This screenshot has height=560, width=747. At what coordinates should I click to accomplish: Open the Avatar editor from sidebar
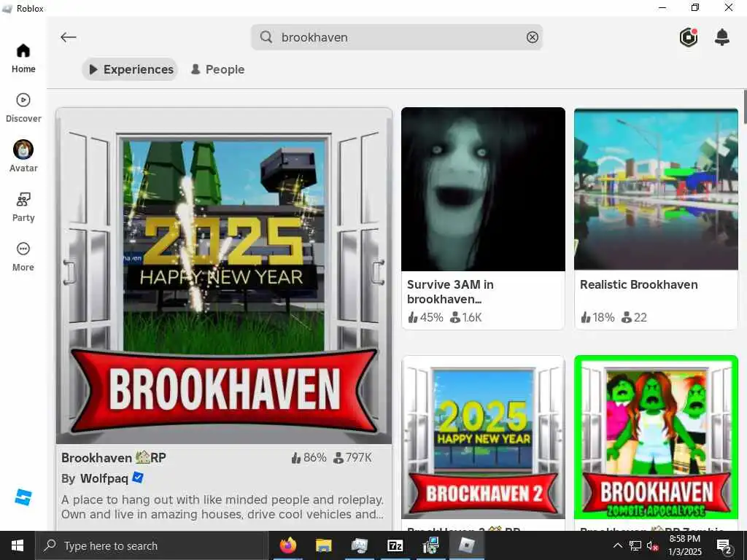pos(23,157)
